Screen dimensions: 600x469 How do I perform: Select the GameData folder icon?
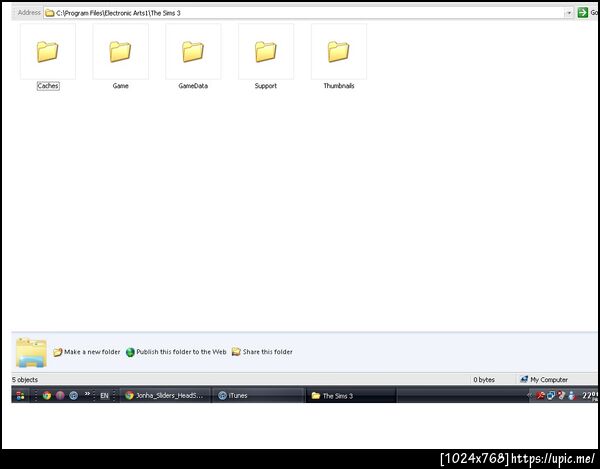point(193,52)
